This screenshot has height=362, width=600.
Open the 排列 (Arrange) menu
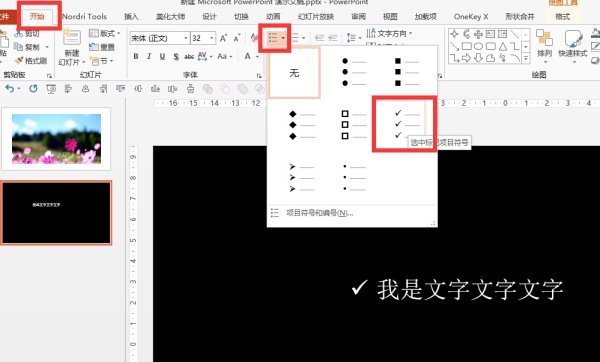click(x=544, y=45)
